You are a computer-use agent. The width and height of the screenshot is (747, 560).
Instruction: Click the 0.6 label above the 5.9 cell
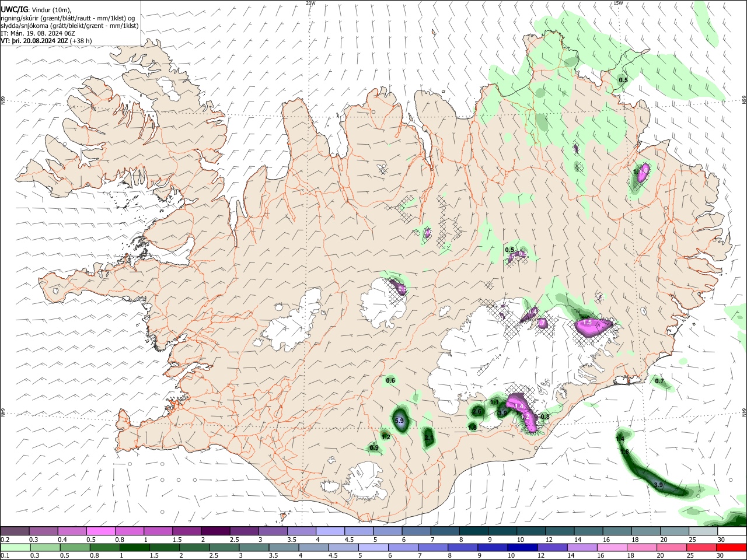(x=390, y=381)
